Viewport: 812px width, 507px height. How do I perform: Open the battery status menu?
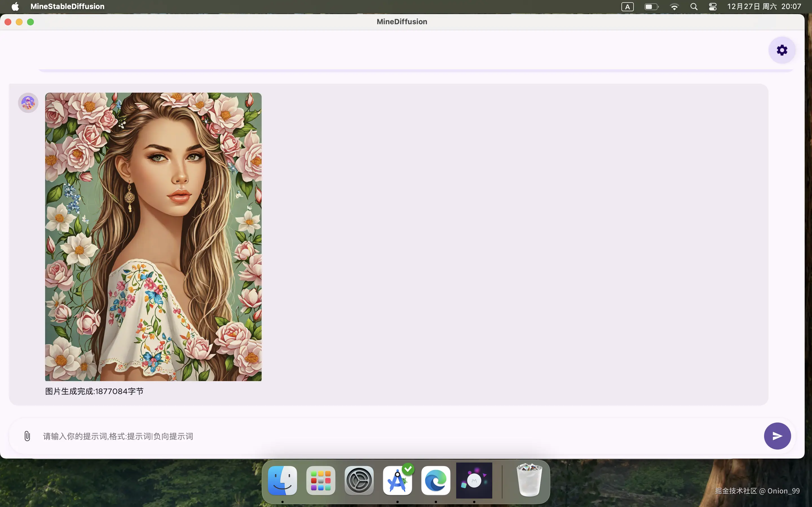click(x=651, y=6)
